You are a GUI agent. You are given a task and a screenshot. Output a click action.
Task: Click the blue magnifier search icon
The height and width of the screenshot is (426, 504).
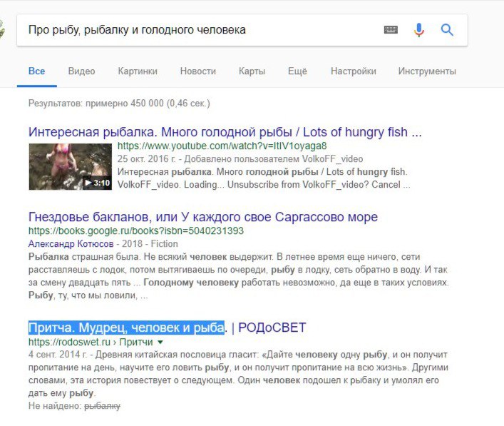point(447,30)
